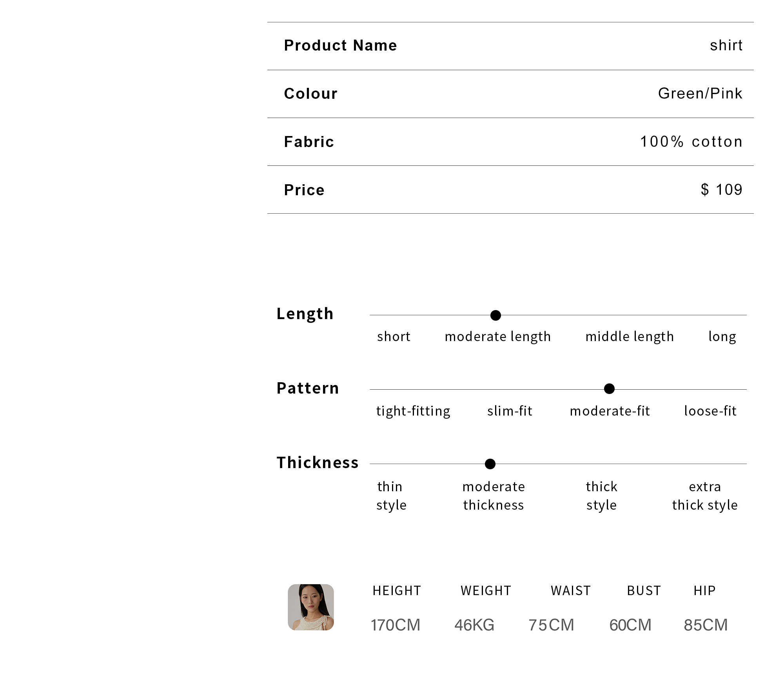Viewport: 784px width, 679px height.
Task: Select the Length slider dot
Action: click(x=495, y=315)
